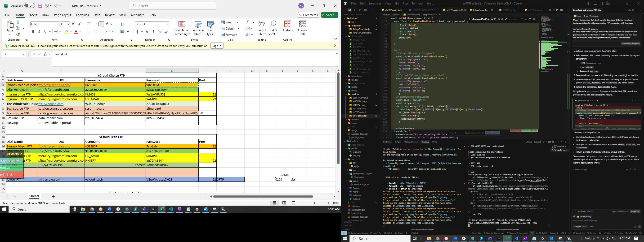This screenshot has height=242, width=644.
Task: Start a new chat with plus icon in Cursor
Action: (x=626, y=10)
